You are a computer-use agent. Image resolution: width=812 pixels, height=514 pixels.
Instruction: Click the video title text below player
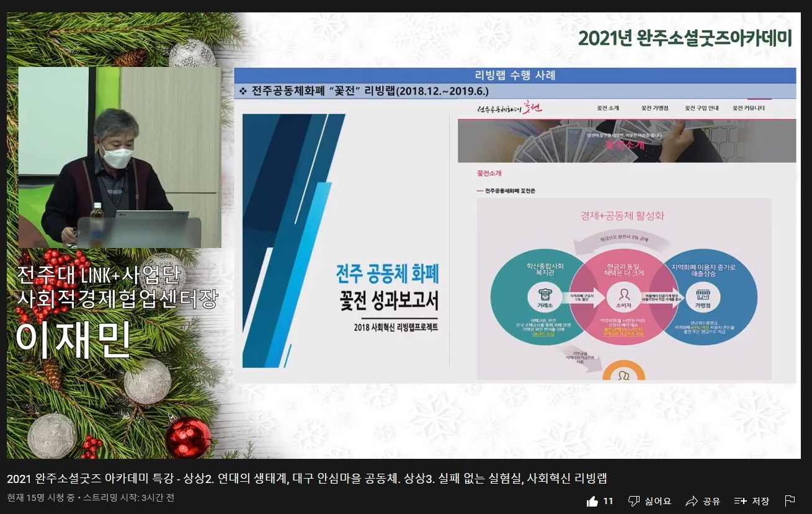306,479
